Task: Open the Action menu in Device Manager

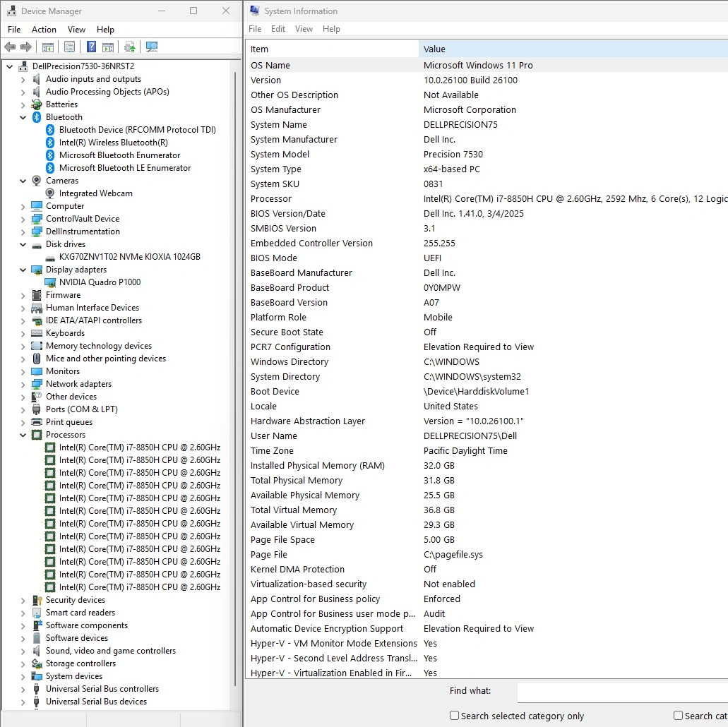Action: (44, 30)
